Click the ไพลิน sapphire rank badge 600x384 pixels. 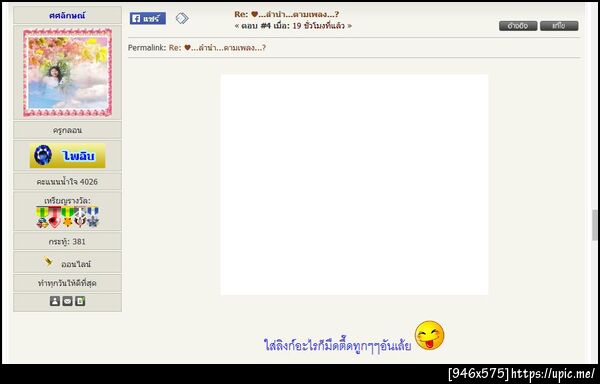point(67,156)
